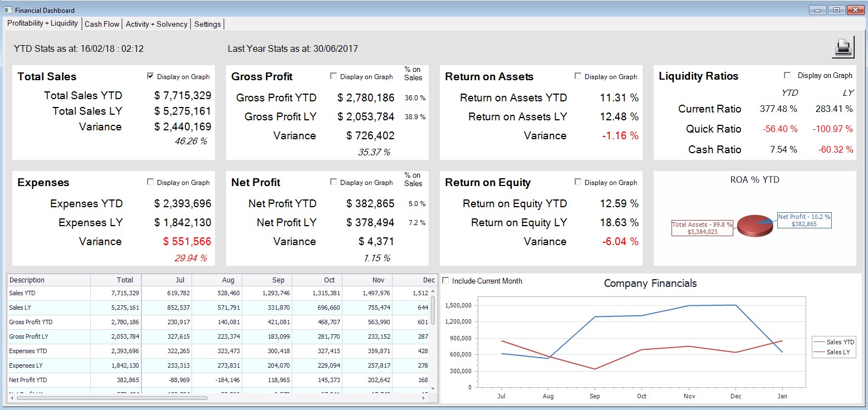Click the Total column header
This screenshot has width=868, height=410.
pos(116,280)
